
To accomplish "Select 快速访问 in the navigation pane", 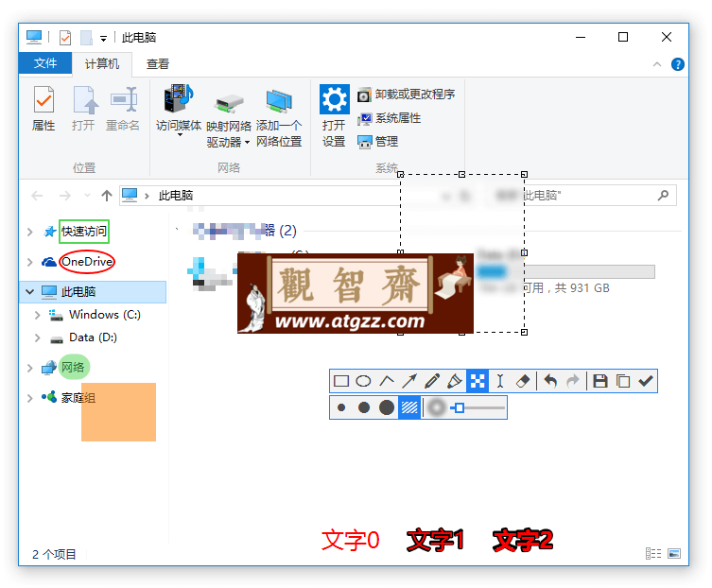I will 84,231.
